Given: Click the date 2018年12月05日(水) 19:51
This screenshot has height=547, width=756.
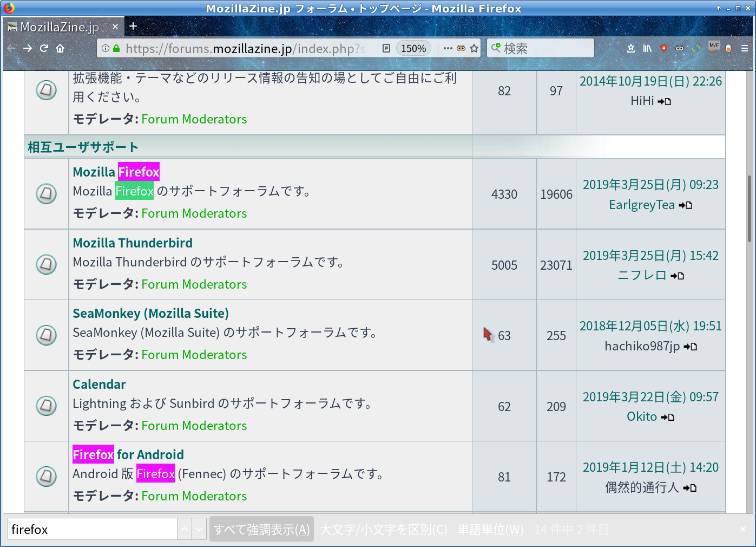Looking at the screenshot, I should pos(650,326).
